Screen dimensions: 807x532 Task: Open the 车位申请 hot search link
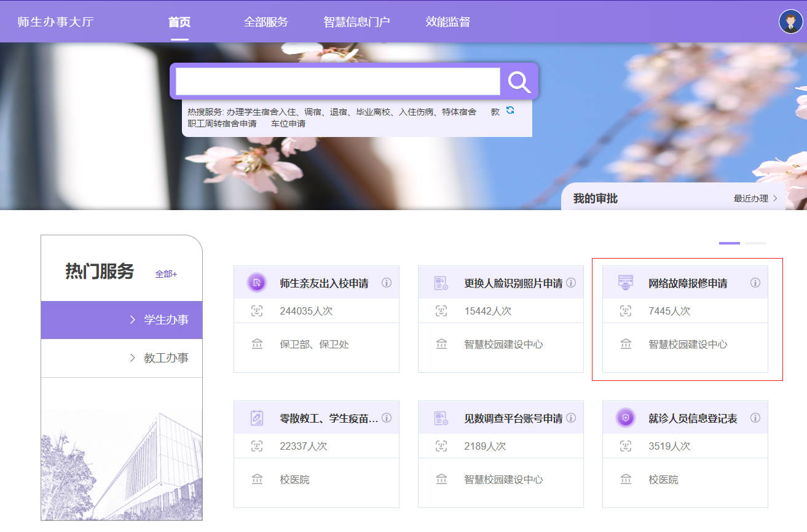click(x=288, y=123)
